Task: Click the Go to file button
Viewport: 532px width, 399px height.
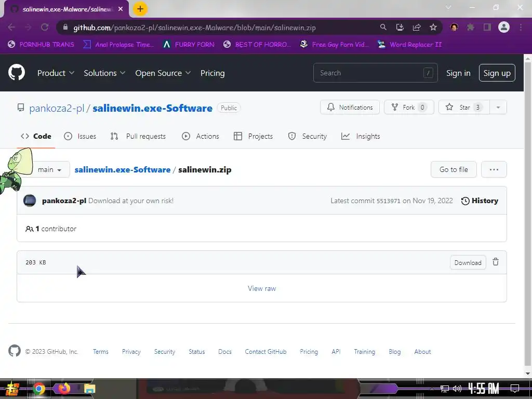Action: (x=454, y=169)
